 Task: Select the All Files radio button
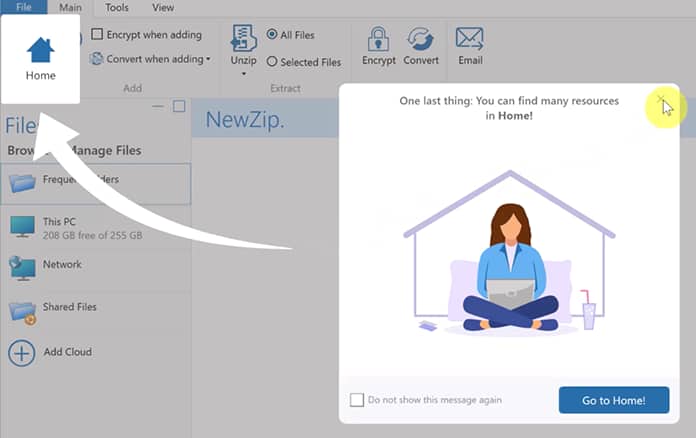coord(272,35)
